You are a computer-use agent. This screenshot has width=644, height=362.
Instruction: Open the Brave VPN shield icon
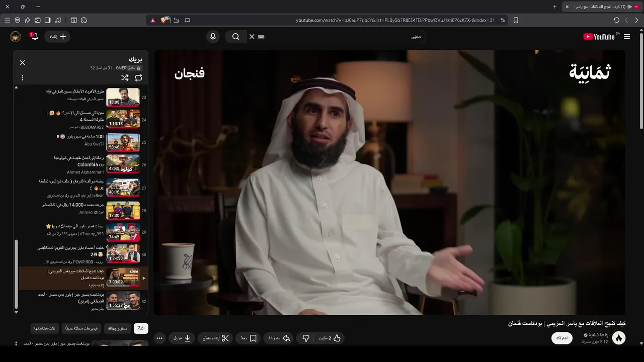18,20
